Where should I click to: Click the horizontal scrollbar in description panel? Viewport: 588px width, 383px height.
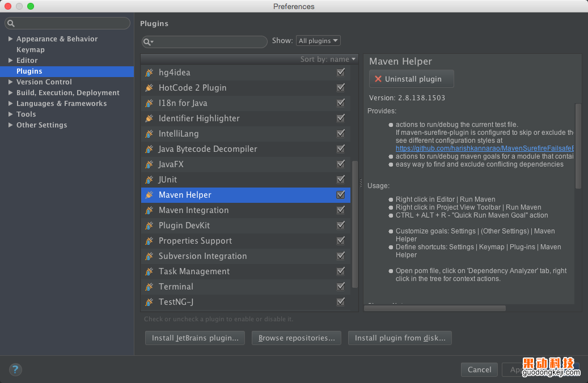(435, 308)
